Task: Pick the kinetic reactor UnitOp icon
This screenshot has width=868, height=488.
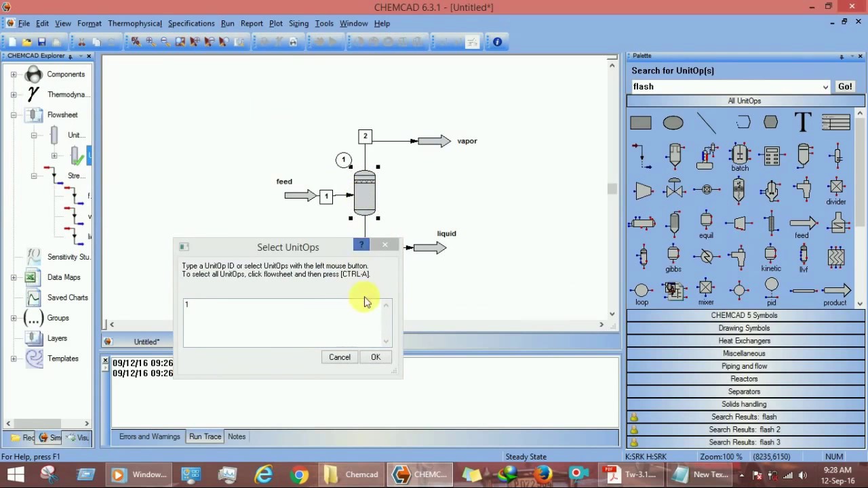Action: 771,259
